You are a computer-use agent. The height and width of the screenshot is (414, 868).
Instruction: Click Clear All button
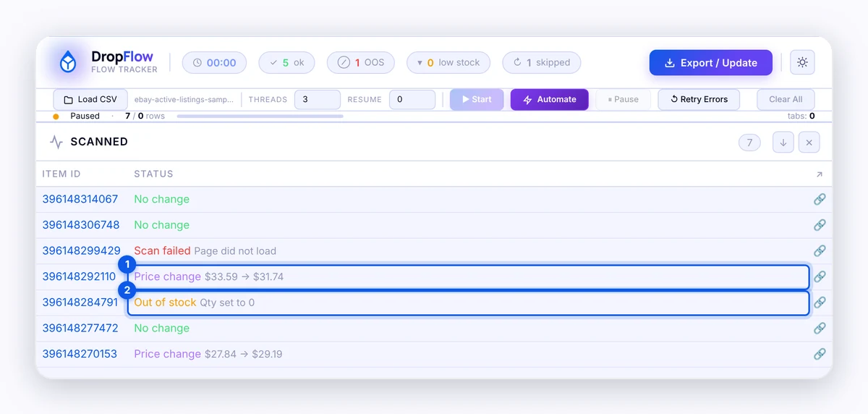786,99
